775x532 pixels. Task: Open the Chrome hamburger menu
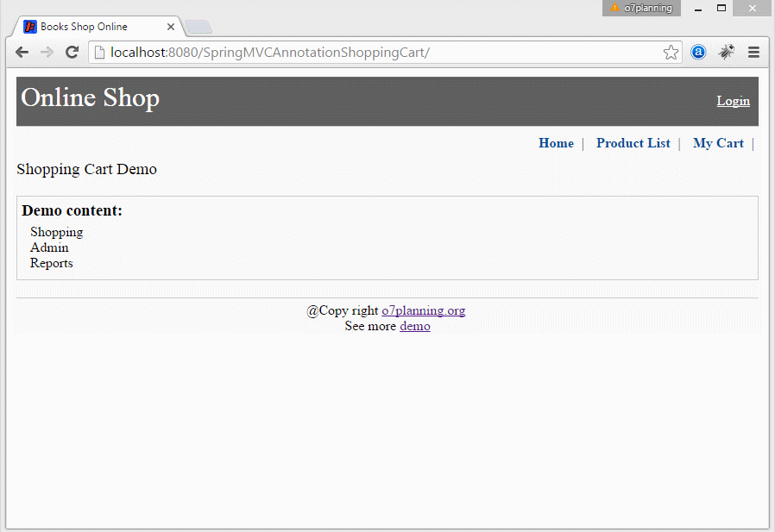[753, 52]
